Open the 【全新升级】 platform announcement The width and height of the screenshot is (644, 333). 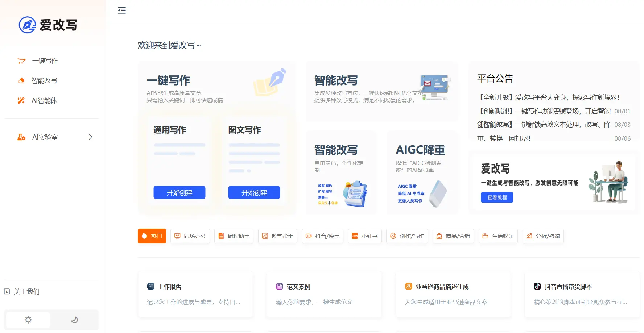click(x=548, y=97)
